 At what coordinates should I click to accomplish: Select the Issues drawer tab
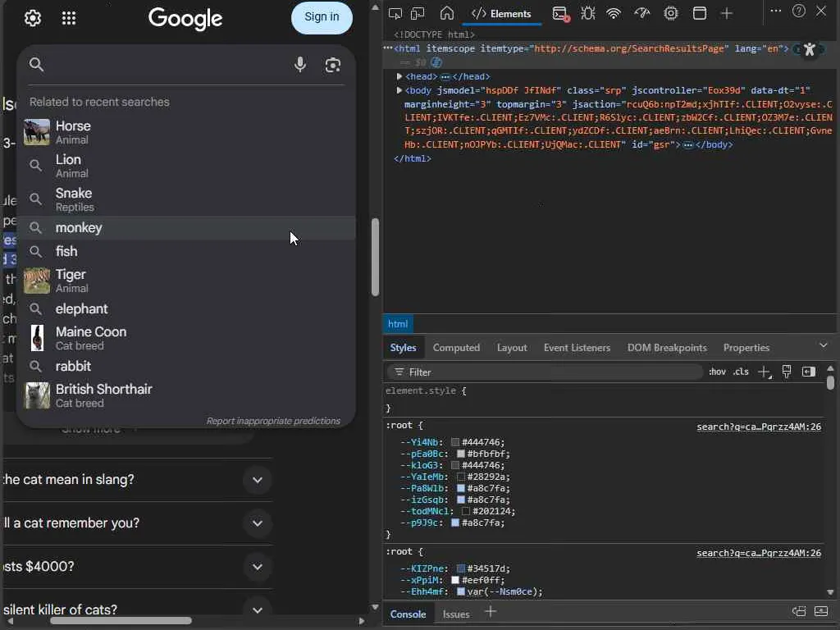pyautogui.click(x=456, y=614)
